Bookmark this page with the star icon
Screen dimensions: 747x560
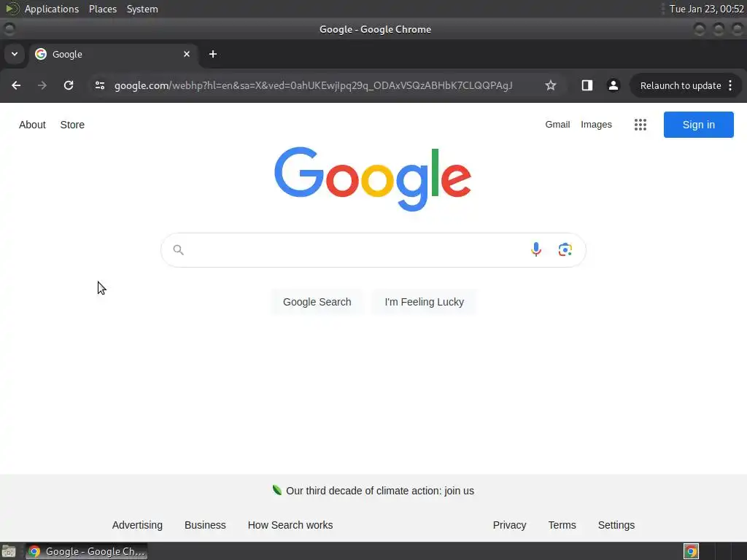[551, 85]
